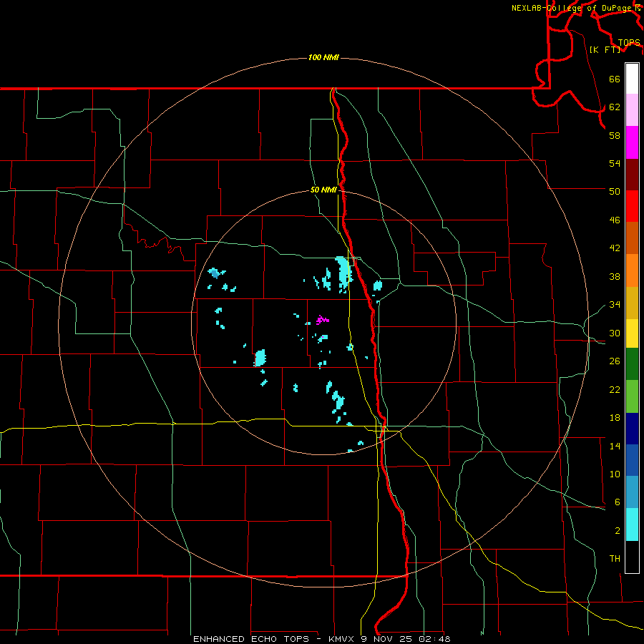Select the 26 legend value
This screenshot has width=644, height=644.
(615, 361)
